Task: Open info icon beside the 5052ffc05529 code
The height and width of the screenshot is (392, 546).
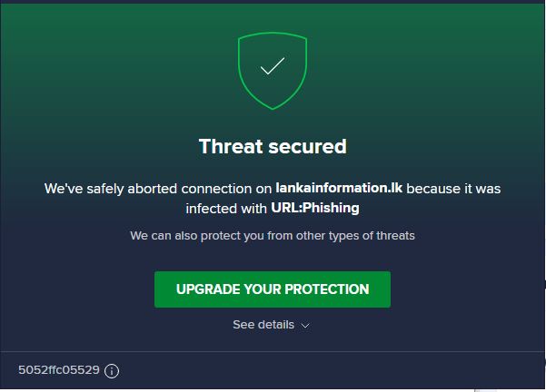Action: (x=112, y=370)
